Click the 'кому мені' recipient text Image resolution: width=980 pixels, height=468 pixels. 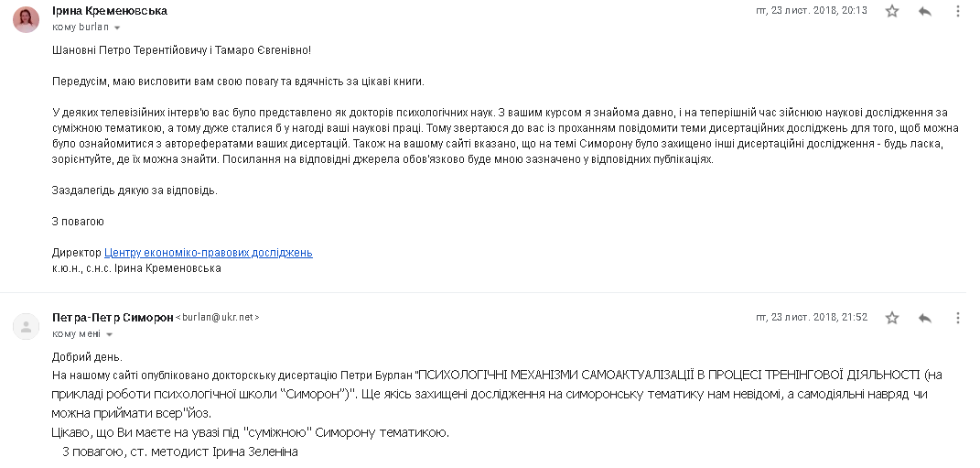coord(76,334)
